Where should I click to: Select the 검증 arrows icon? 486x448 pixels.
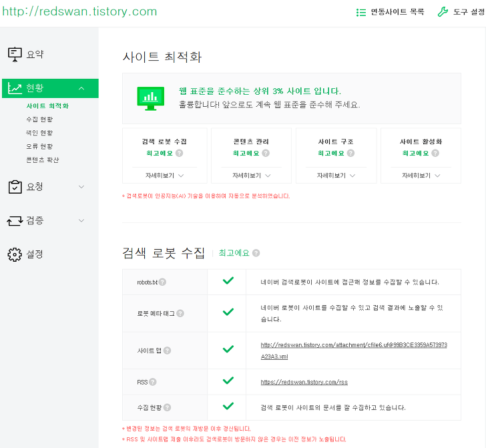pyautogui.click(x=15, y=221)
